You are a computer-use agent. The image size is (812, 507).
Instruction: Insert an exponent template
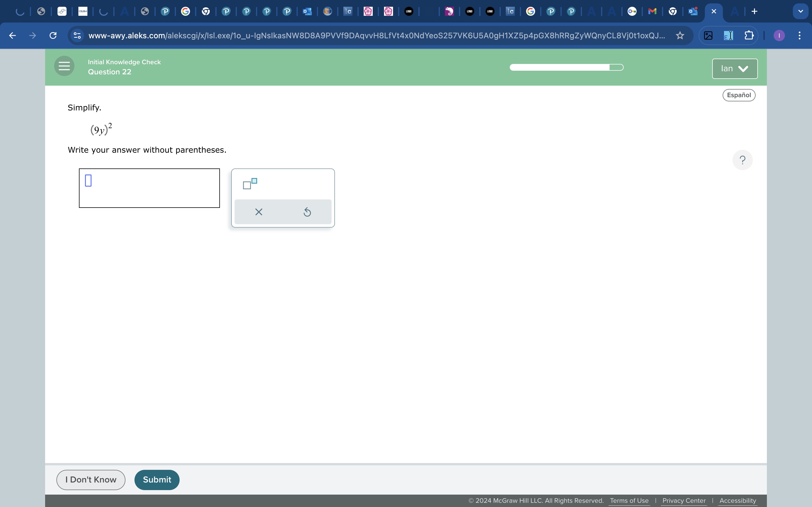click(x=250, y=184)
